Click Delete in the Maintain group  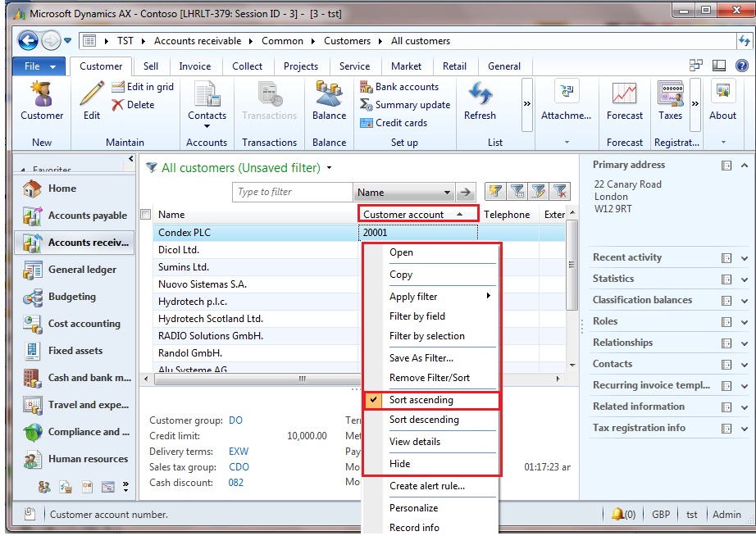pos(133,105)
